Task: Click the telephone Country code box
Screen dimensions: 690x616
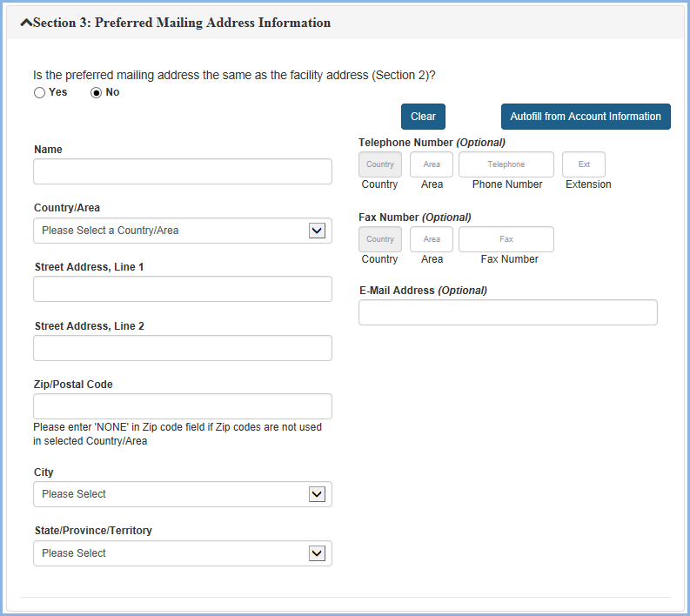Action: click(380, 164)
